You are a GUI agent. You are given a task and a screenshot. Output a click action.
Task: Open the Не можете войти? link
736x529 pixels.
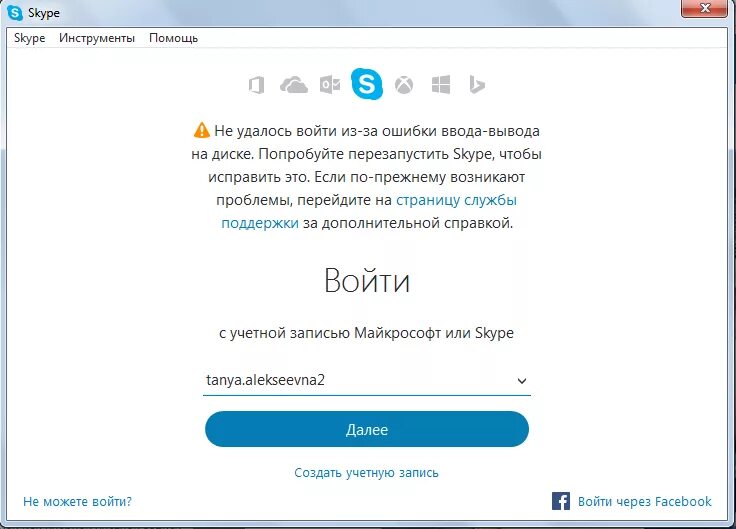[77, 501]
